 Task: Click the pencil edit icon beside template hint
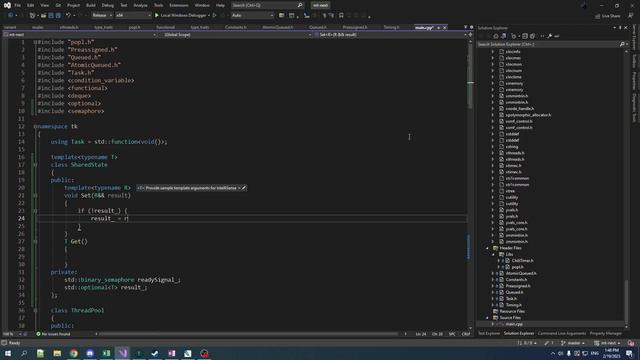(244, 188)
